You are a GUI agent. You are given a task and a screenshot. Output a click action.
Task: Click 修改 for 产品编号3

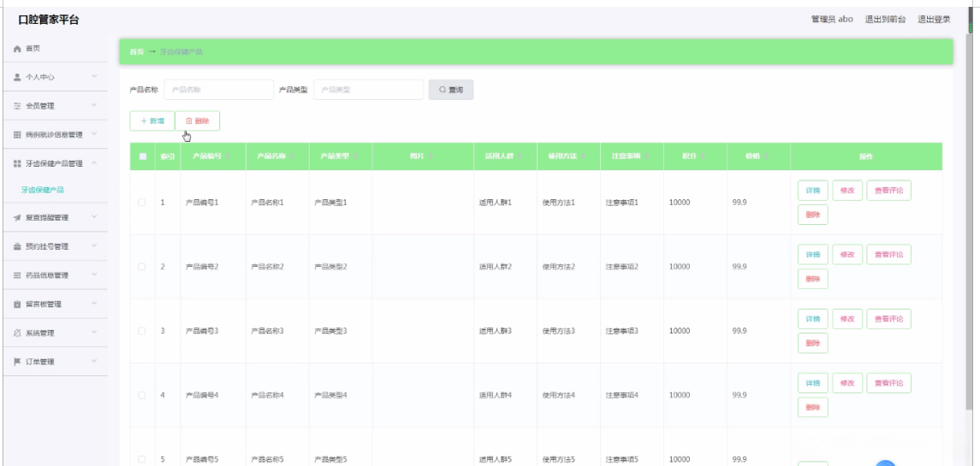click(x=847, y=319)
